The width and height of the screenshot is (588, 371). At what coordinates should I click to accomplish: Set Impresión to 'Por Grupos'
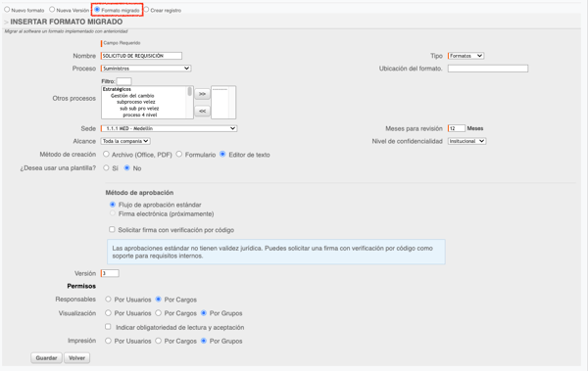point(204,341)
